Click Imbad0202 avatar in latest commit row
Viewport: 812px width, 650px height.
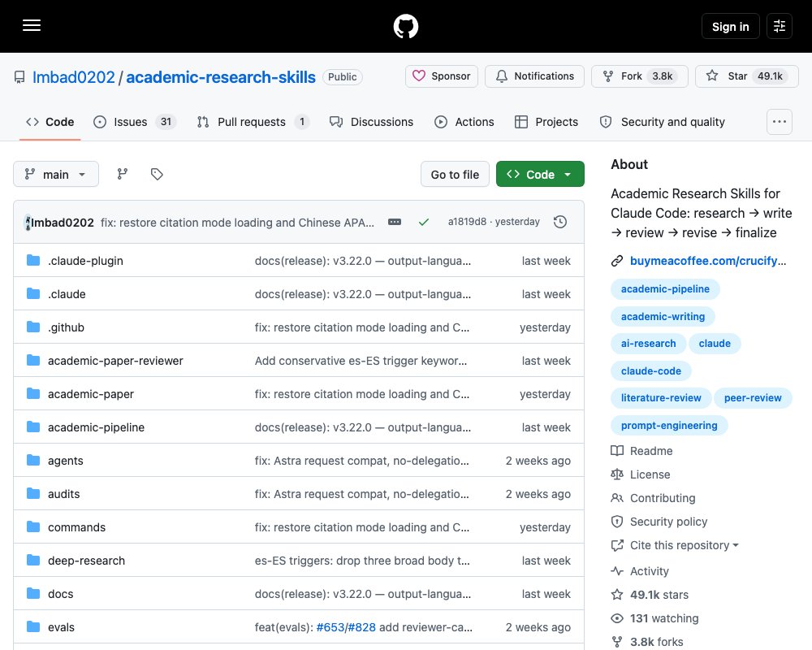pos(28,223)
